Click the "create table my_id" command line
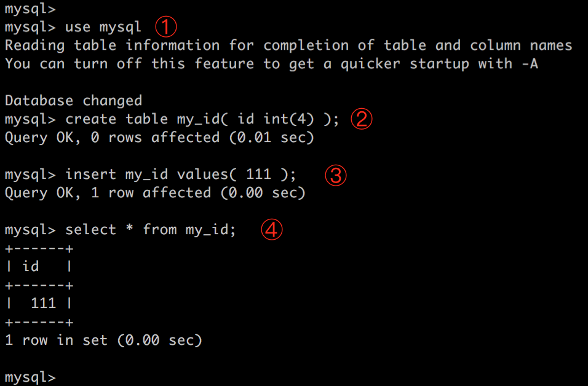Viewport: 588px width, 386px height. pos(202,119)
